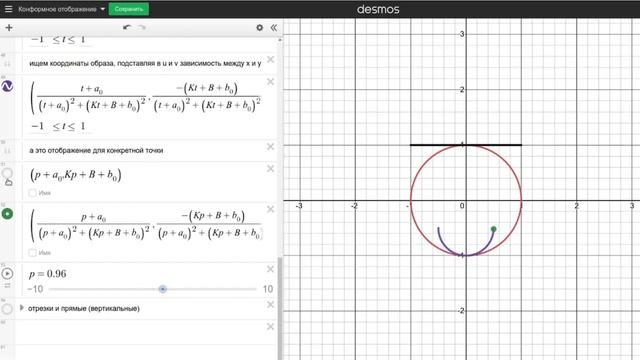Enable label checkbox for (p+a0, Kp+B+b0)

[x=33, y=193]
